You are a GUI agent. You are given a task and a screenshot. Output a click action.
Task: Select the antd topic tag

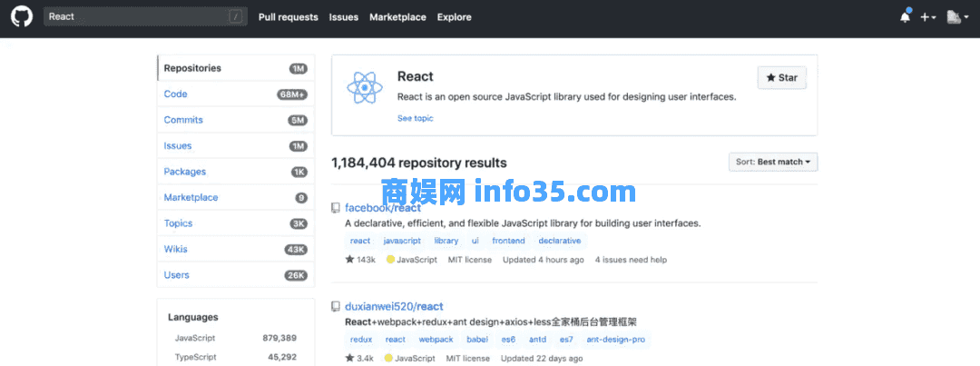(537, 340)
